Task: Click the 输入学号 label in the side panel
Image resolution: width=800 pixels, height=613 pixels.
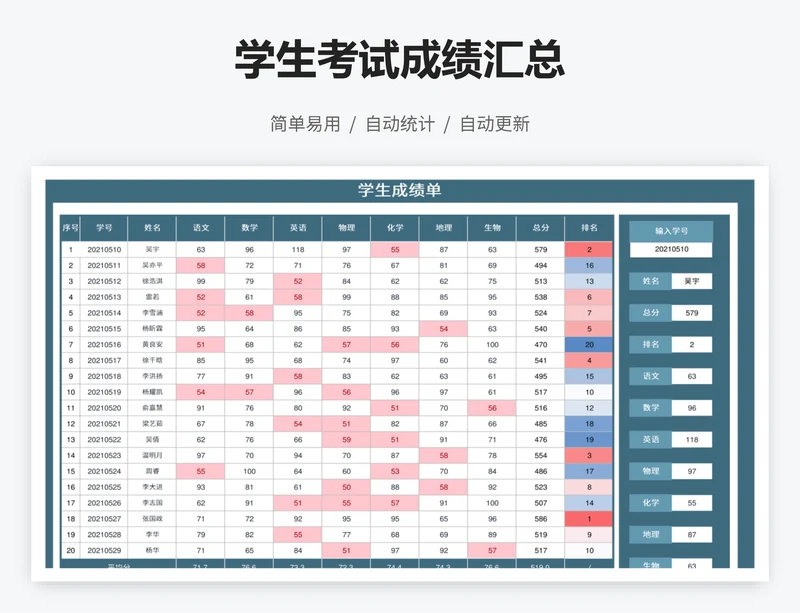Action: [671, 231]
